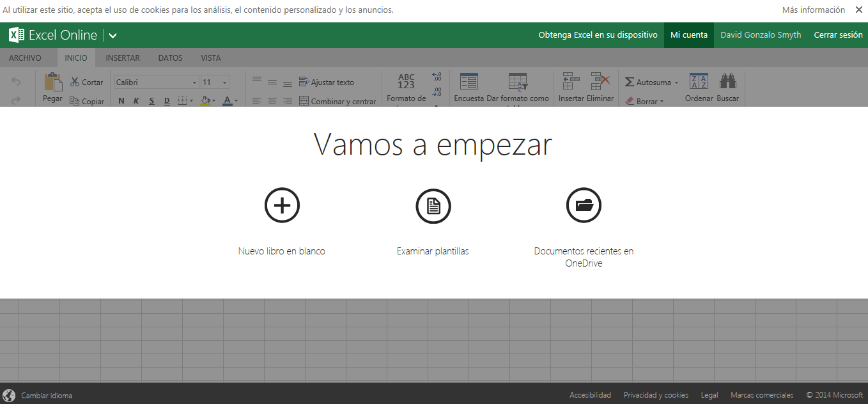The height and width of the screenshot is (404, 868).
Task: Click the David Gonzalo Smyth profile name
Action: [x=761, y=35]
